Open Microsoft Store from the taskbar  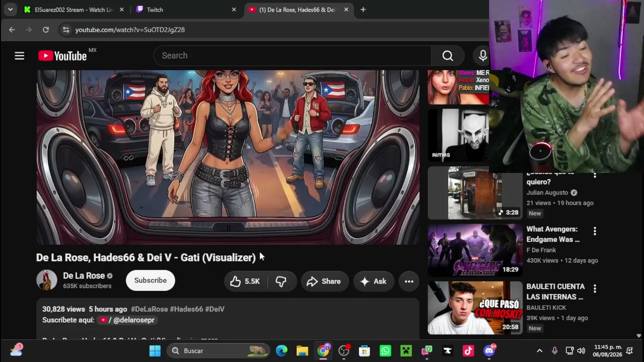[364, 351]
